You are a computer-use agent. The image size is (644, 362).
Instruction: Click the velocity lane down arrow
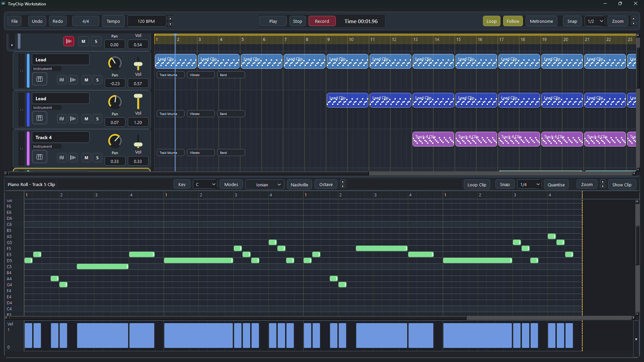636,340
